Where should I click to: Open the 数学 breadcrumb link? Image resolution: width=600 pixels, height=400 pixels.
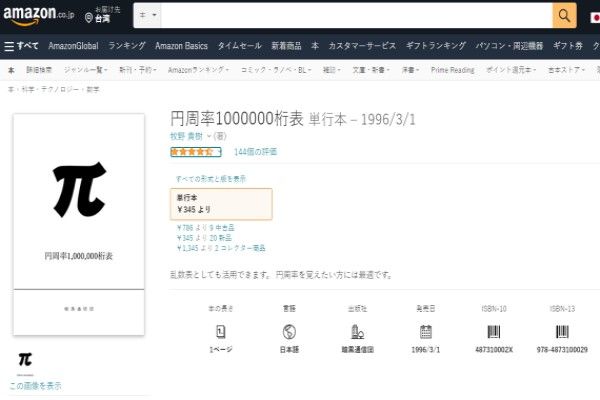[93, 90]
